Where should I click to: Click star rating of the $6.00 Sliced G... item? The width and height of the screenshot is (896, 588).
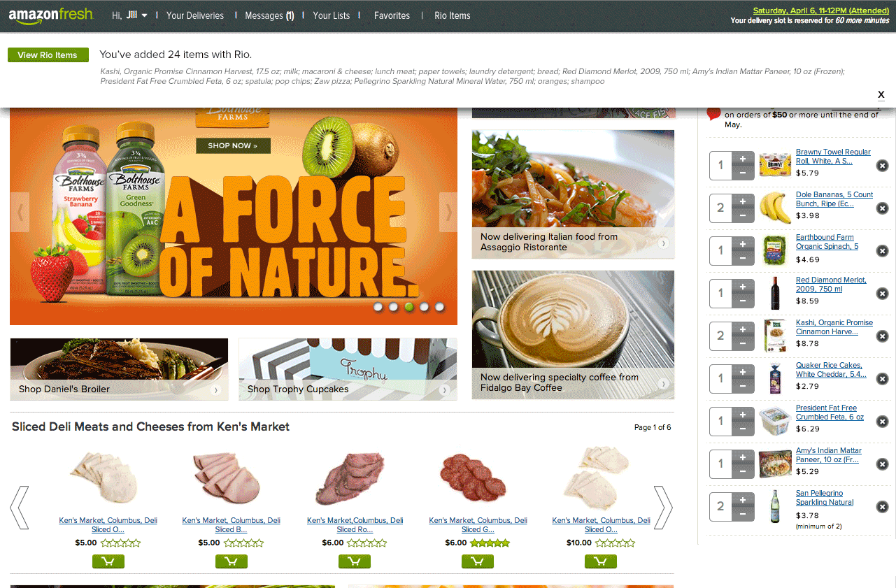click(490, 543)
